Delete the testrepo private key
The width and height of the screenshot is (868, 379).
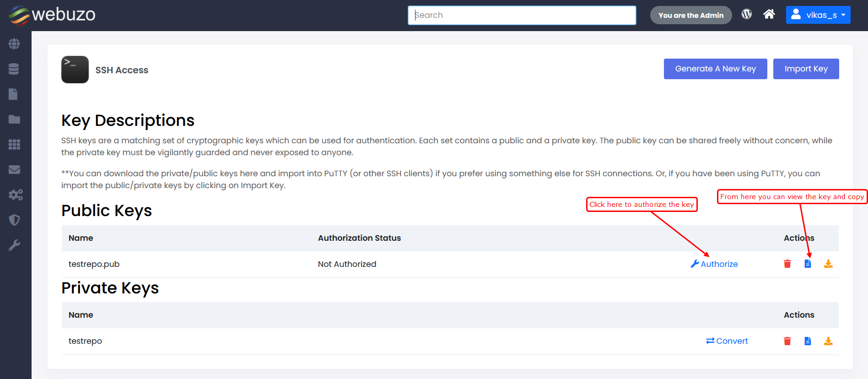[x=787, y=341]
